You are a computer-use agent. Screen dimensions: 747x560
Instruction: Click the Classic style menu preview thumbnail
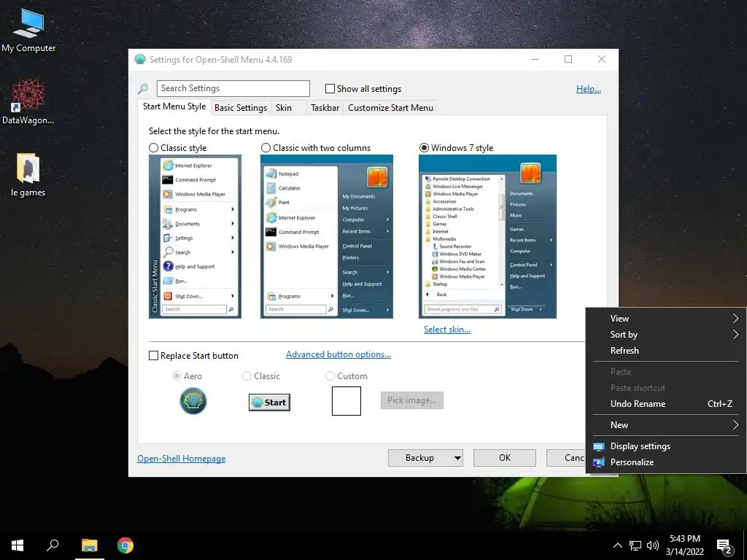(x=195, y=237)
